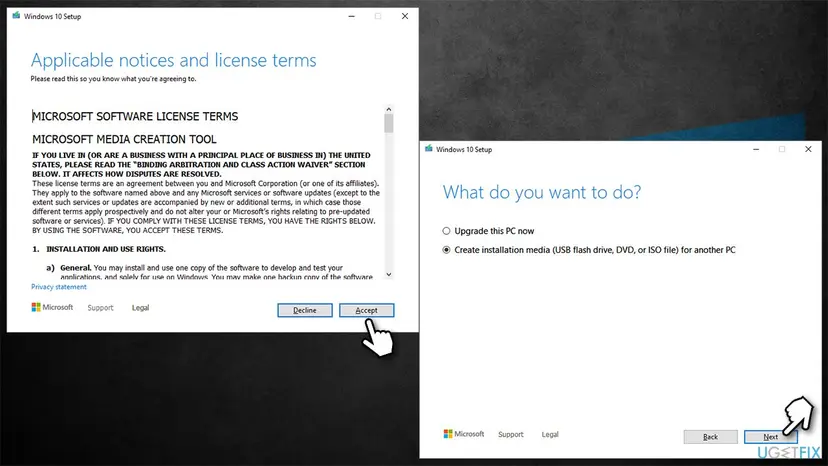Image resolution: width=828 pixels, height=466 pixels.
Task: Click the What do you want to do heading
Action: coord(542,192)
